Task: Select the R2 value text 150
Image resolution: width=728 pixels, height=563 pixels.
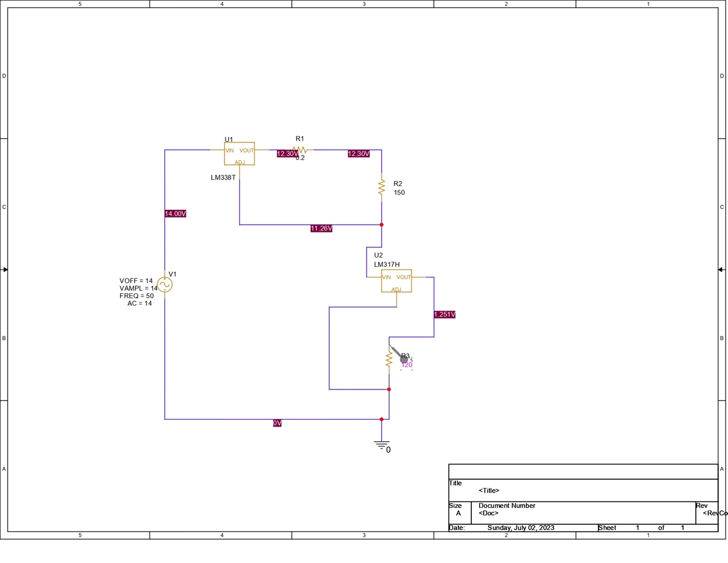Action: coord(399,193)
